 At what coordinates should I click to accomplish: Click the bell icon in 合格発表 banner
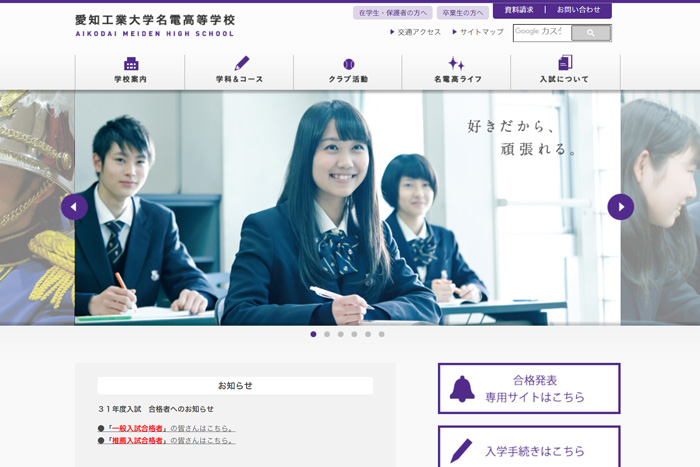click(462, 389)
